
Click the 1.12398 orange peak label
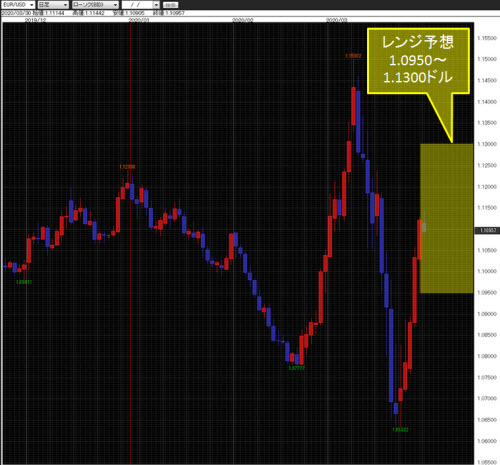pyautogui.click(x=127, y=167)
